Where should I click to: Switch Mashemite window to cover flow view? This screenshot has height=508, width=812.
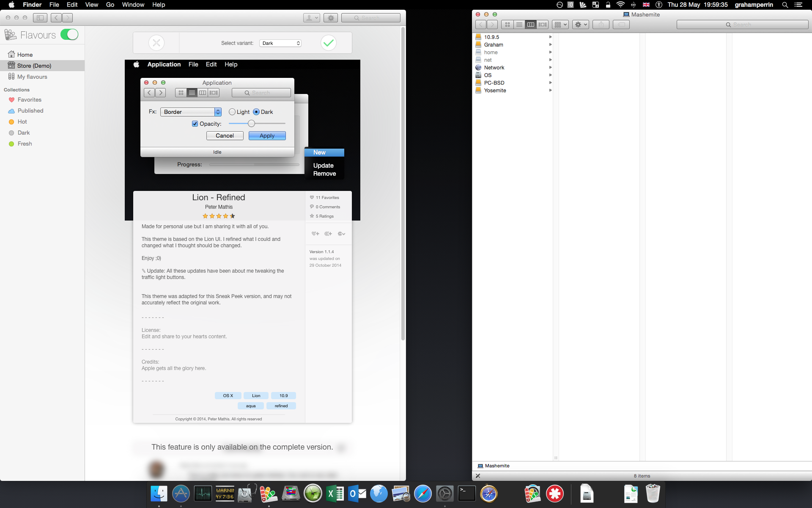click(543, 25)
